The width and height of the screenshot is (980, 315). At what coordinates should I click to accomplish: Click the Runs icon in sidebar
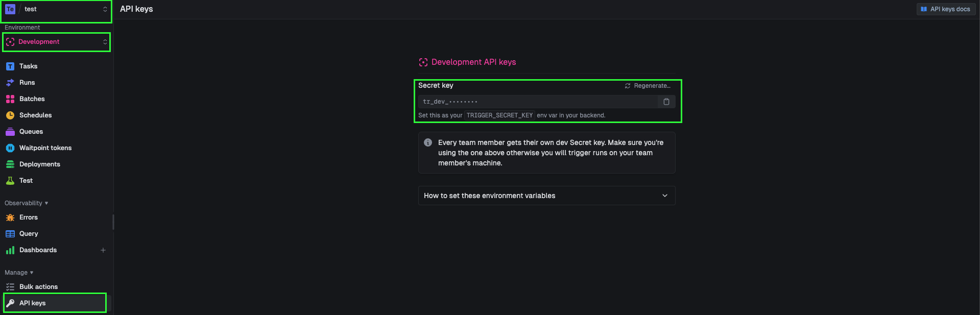point(10,83)
